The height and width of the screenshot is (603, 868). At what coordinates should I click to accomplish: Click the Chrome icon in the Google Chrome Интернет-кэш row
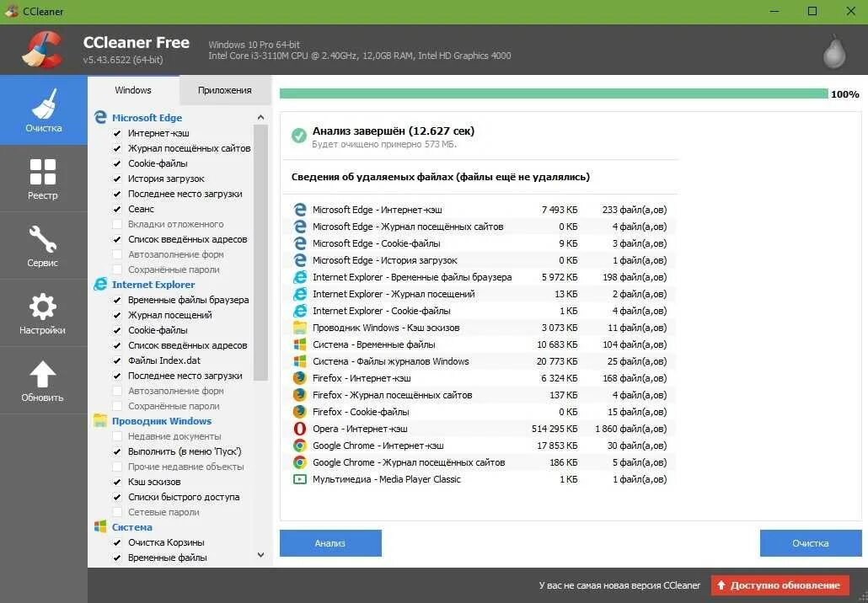pos(299,446)
